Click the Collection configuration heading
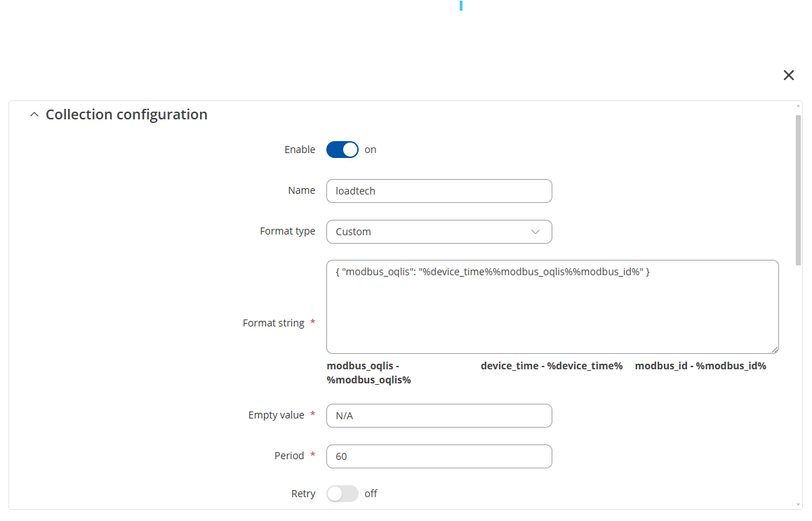 coord(126,114)
